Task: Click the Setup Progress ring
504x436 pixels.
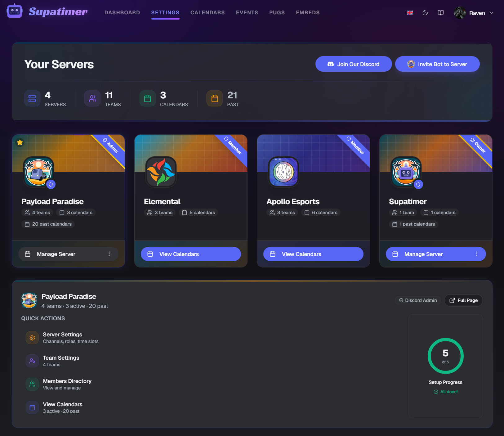Action: pyautogui.click(x=445, y=356)
